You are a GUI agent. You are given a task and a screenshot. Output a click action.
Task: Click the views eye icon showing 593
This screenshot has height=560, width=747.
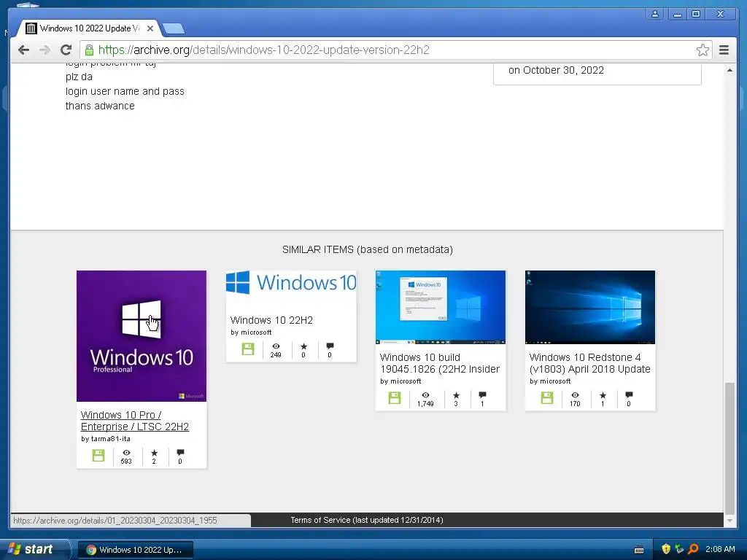pyautogui.click(x=126, y=453)
